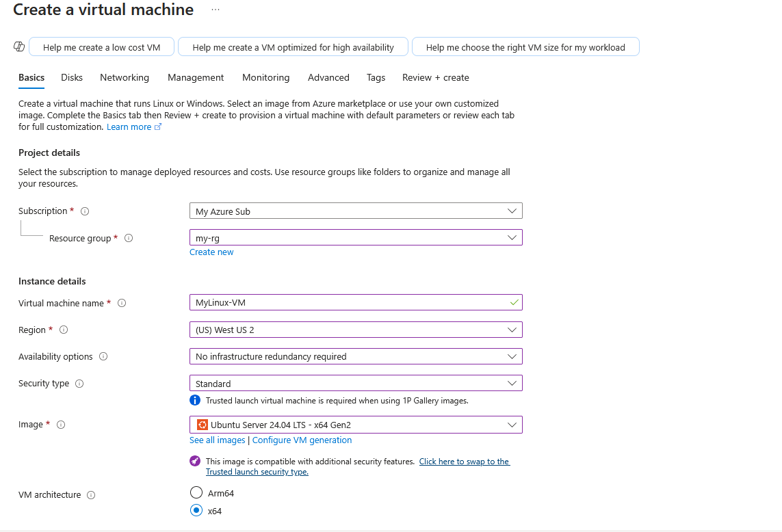This screenshot has width=782, height=532.
Task: Show info tooltip for Availability options
Action: pos(103,356)
